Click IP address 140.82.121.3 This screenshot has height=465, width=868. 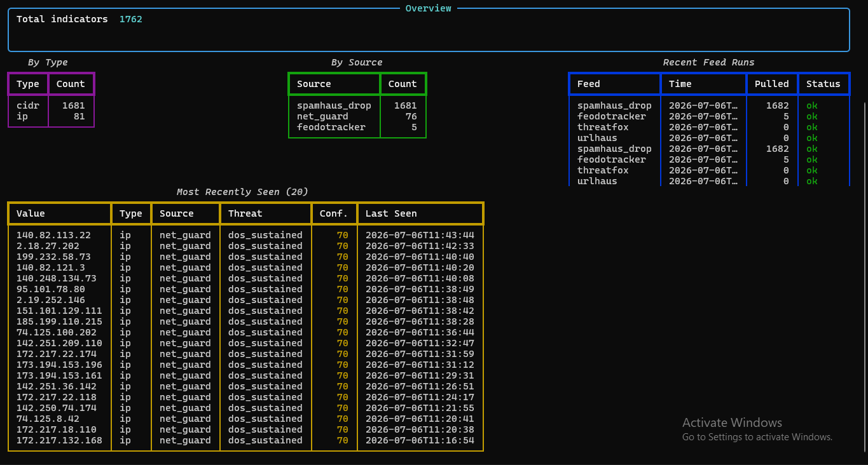tap(51, 267)
